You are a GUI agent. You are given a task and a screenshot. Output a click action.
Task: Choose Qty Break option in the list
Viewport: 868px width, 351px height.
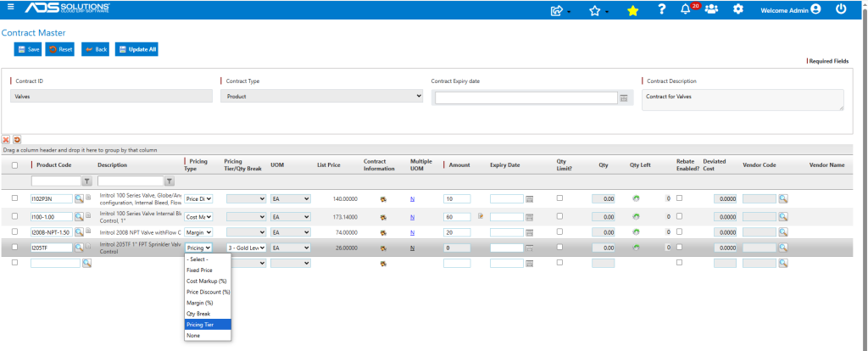click(198, 314)
